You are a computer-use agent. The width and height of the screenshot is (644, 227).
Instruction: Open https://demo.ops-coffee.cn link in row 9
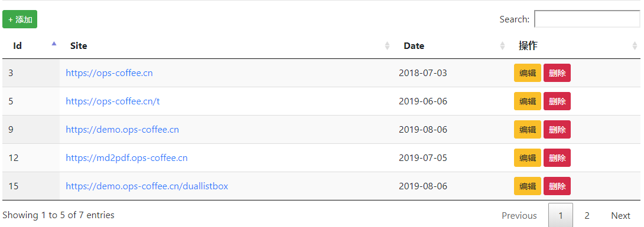coord(122,130)
